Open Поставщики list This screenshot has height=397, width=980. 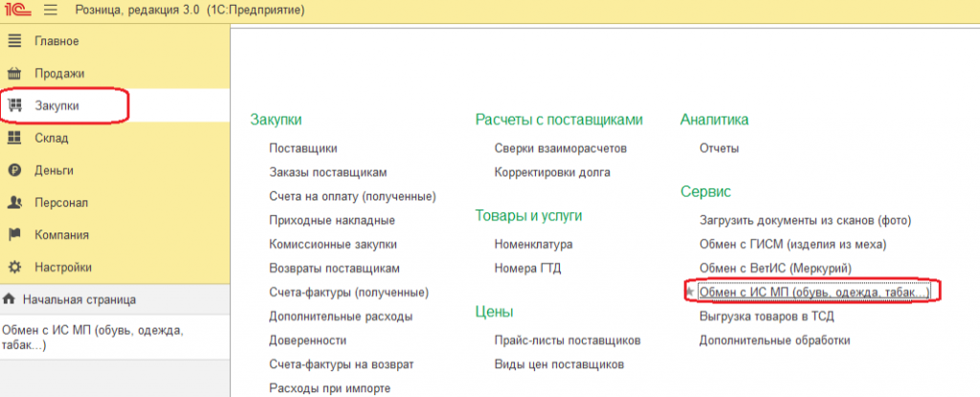[x=303, y=148]
